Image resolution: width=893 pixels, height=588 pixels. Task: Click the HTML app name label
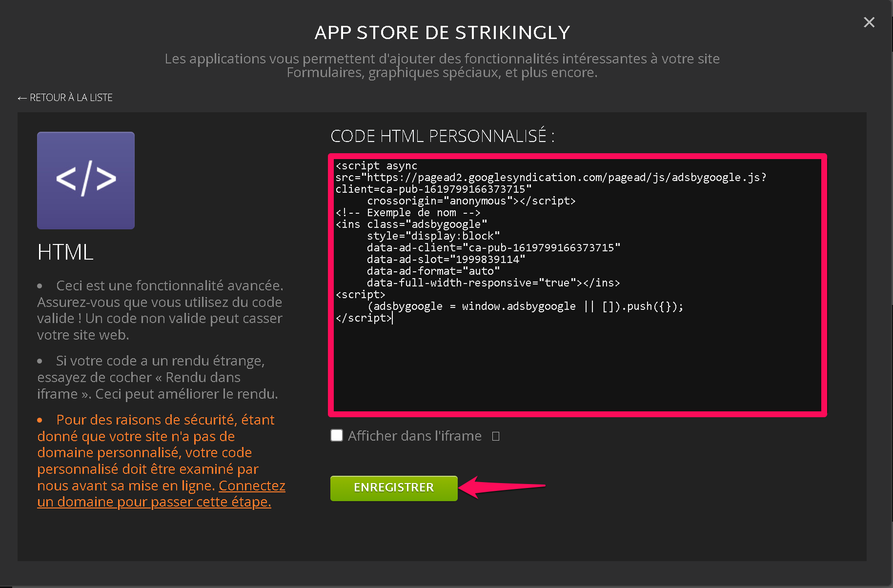click(65, 252)
